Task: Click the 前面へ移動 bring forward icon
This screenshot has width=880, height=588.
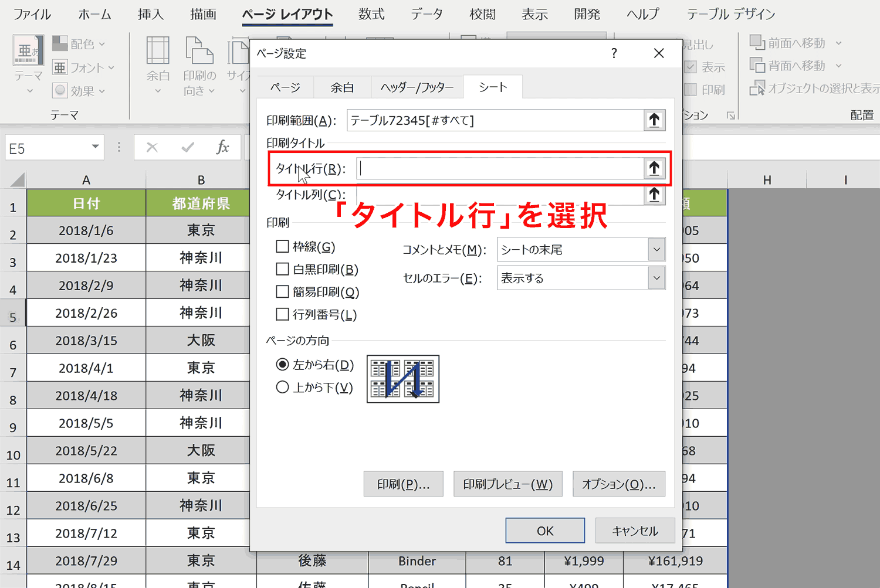Action: [x=757, y=43]
